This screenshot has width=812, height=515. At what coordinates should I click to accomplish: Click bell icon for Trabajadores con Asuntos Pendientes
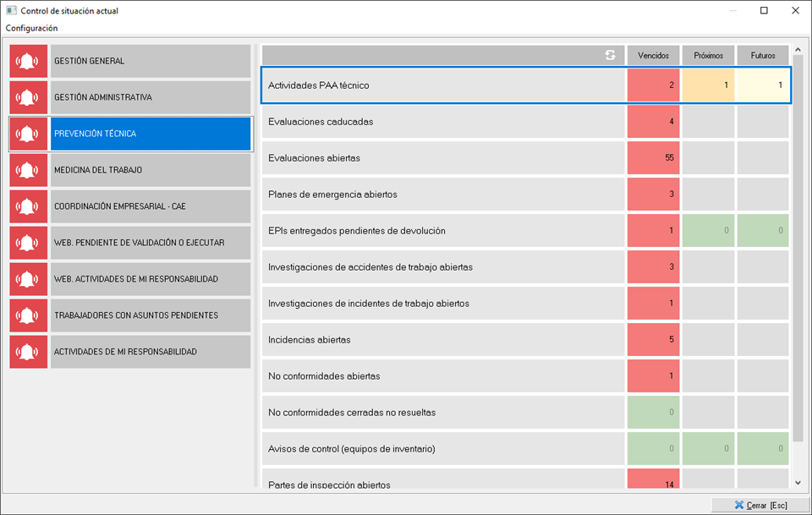pos(29,315)
